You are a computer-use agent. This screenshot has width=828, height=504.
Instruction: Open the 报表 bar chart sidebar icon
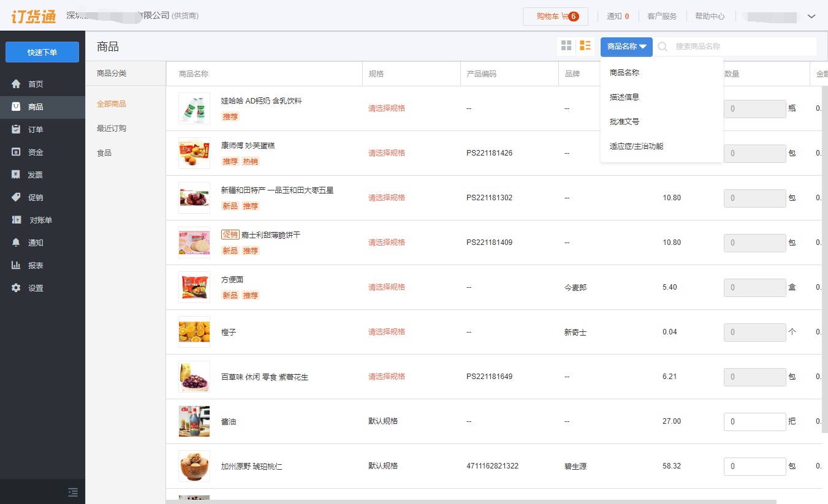pyautogui.click(x=16, y=265)
